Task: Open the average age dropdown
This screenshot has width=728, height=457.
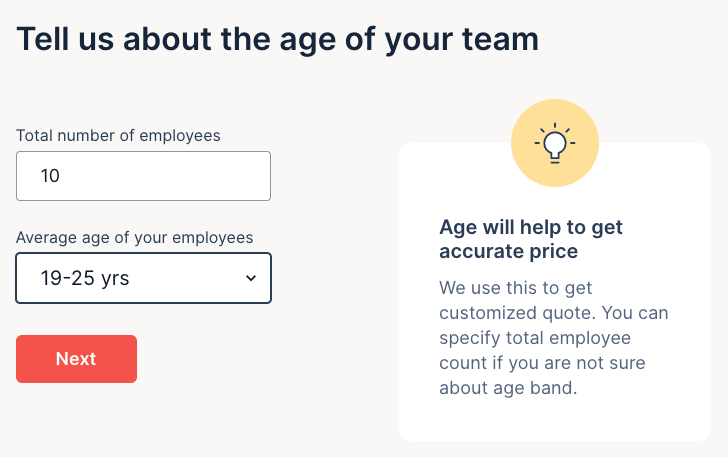Action: pos(143,278)
